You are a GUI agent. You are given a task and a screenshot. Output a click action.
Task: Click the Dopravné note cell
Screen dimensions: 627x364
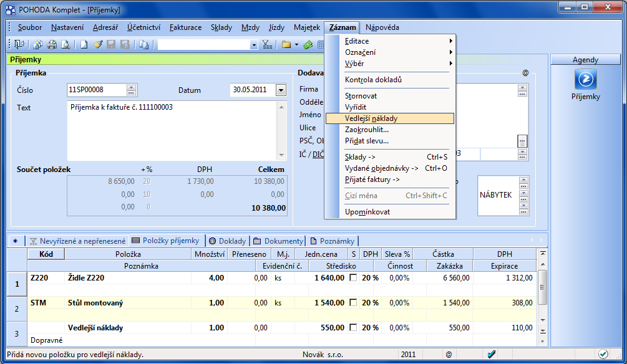click(x=141, y=340)
